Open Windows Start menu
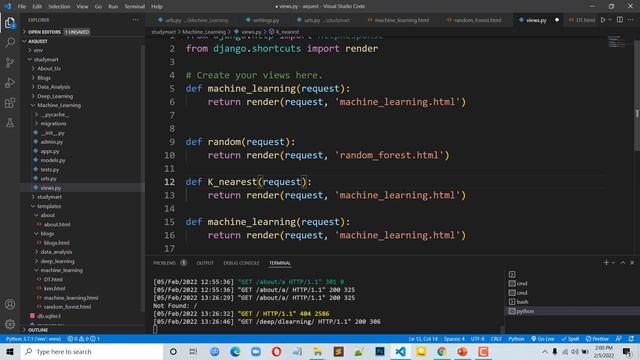This screenshot has height=360, width=640. (x=10, y=351)
